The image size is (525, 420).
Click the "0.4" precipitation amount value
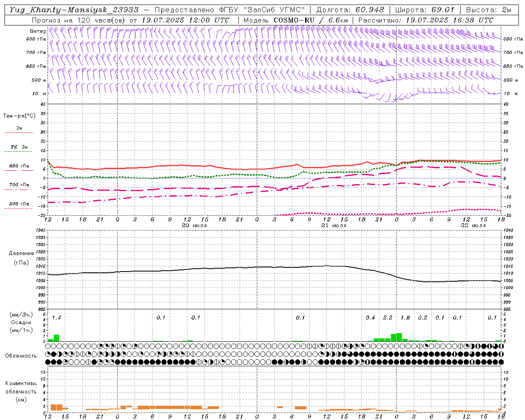[x=370, y=317]
